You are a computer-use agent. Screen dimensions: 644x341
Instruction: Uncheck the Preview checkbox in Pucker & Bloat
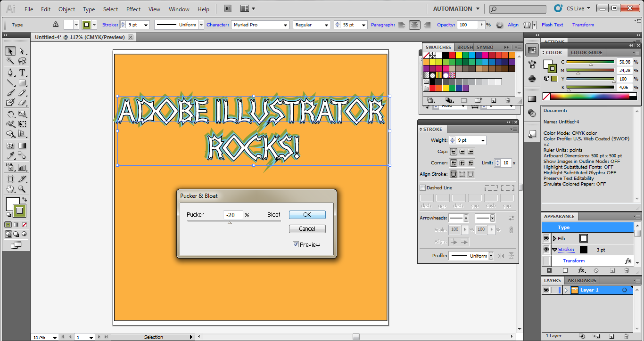click(x=296, y=244)
